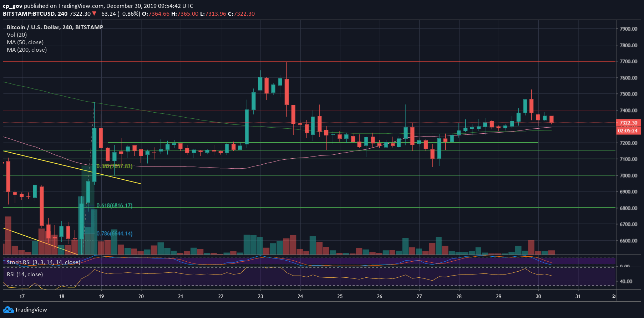644x318 pixels.
Task: Click the Vol (20) indicator label
Action: tap(17, 35)
